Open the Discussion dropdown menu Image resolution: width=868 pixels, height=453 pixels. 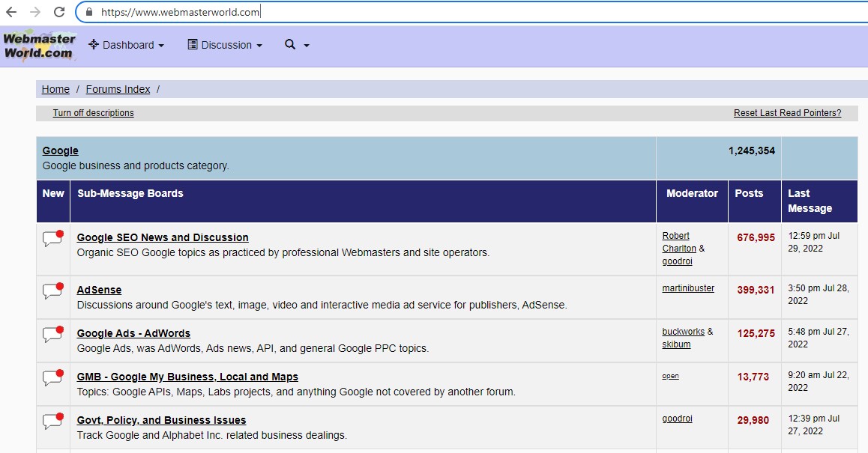225,45
